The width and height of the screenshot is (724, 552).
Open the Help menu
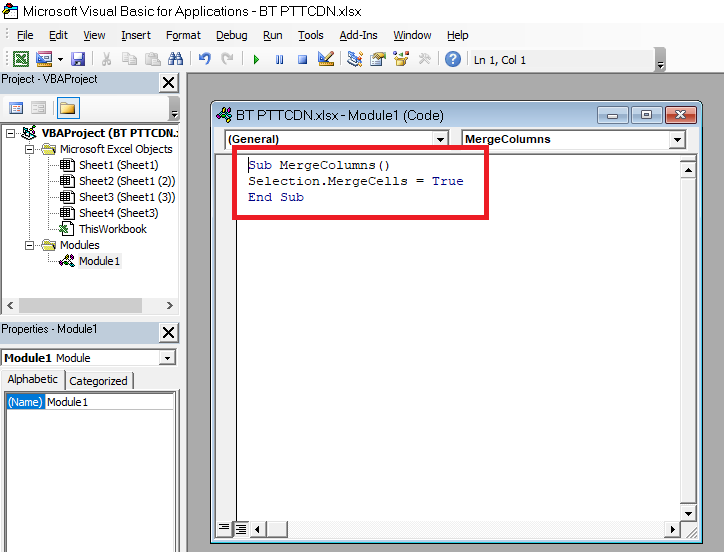tap(457, 35)
